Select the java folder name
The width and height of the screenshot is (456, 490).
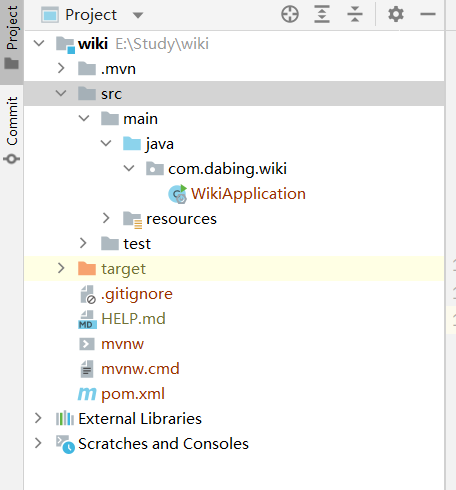tap(159, 144)
